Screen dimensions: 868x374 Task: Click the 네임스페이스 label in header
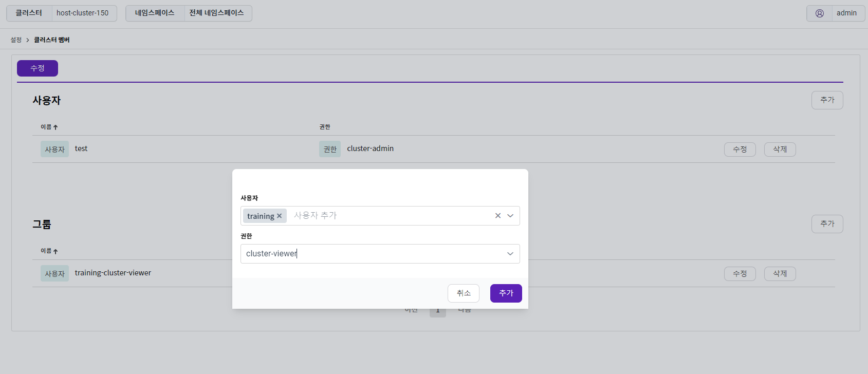tap(155, 13)
